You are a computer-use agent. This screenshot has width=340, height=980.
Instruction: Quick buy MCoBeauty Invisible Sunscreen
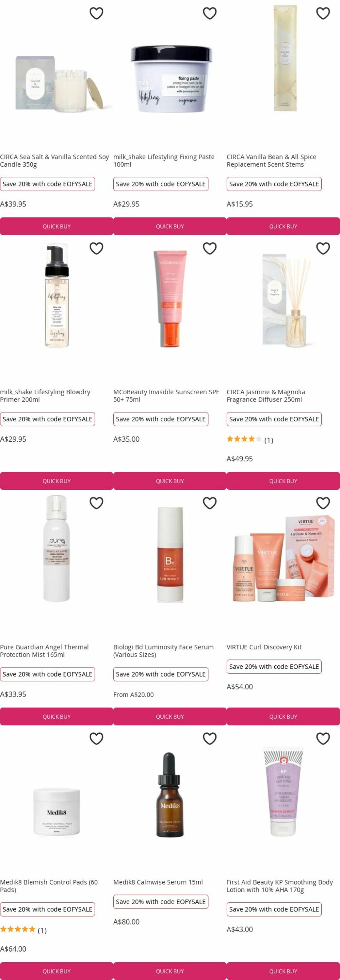click(x=170, y=481)
